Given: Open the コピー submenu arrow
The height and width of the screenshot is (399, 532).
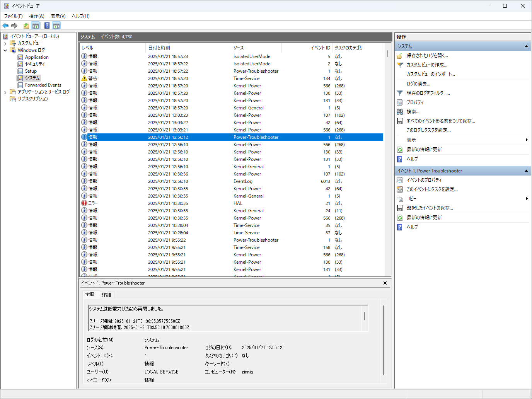Looking at the screenshot, I should (526, 199).
